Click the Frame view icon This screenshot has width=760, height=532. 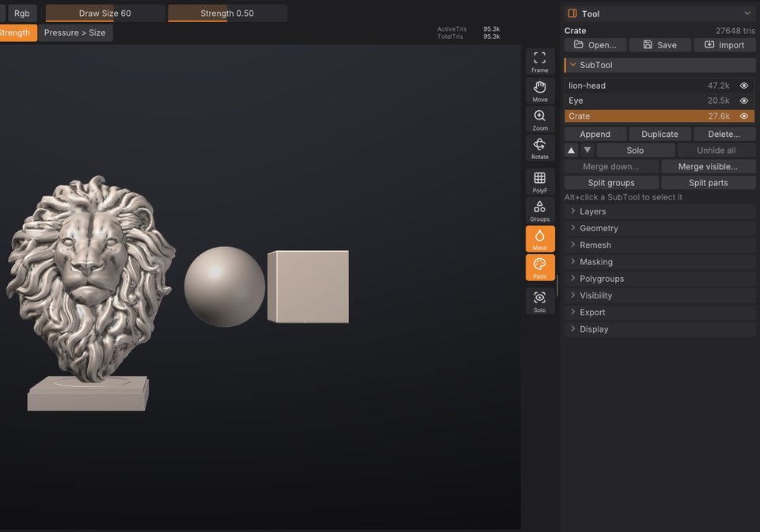pos(539,62)
